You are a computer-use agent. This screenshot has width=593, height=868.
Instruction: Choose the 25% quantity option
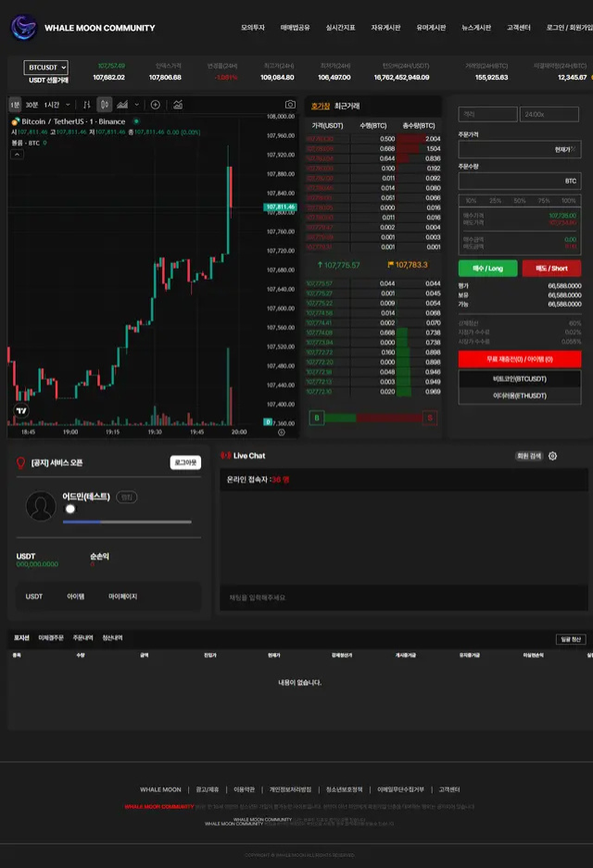495,200
